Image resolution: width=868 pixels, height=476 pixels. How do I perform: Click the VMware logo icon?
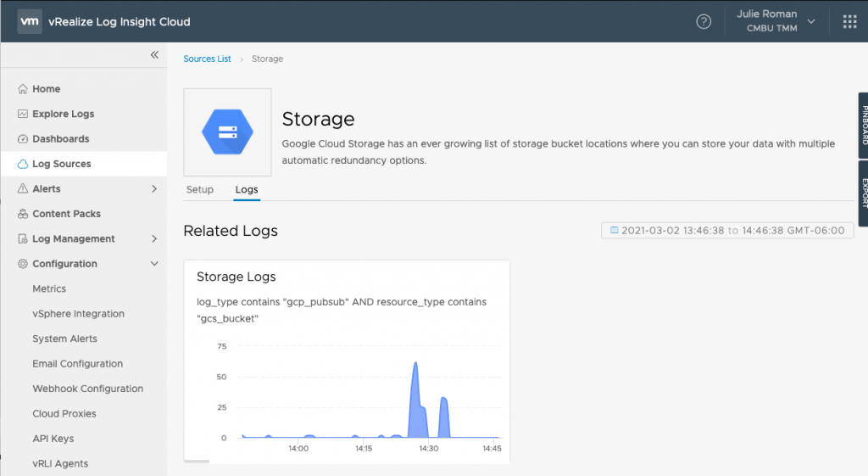[31, 21]
